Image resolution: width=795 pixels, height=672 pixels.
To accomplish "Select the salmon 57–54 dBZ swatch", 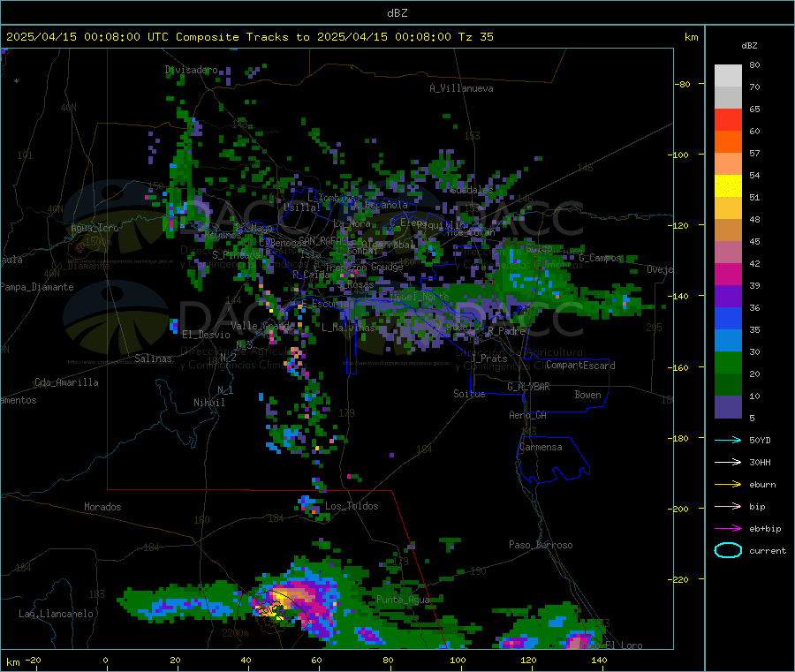I will click(x=728, y=163).
